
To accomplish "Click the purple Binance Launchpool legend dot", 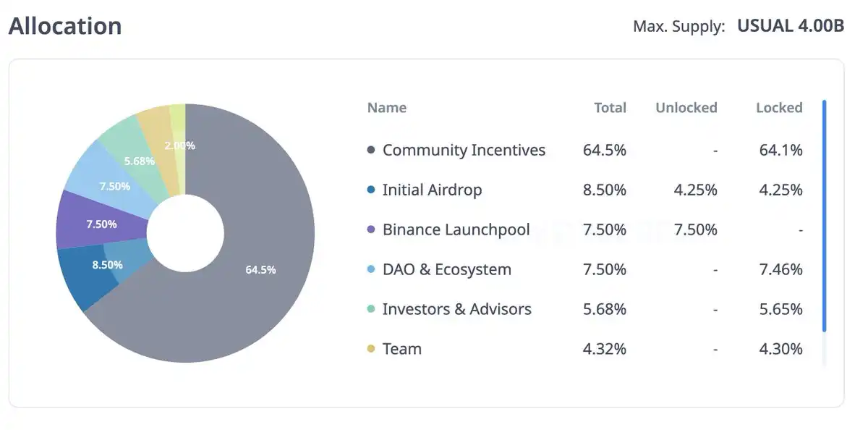I will (x=371, y=230).
